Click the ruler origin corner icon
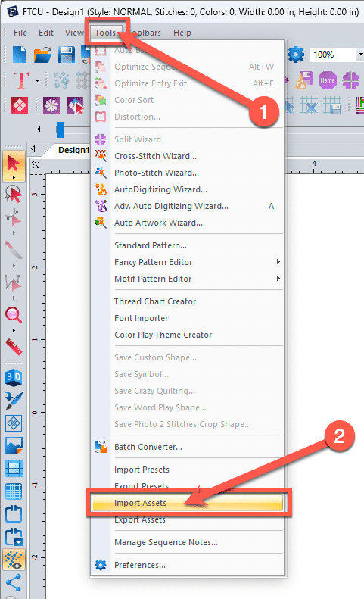The image size is (364, 599). tap(36, 164)
